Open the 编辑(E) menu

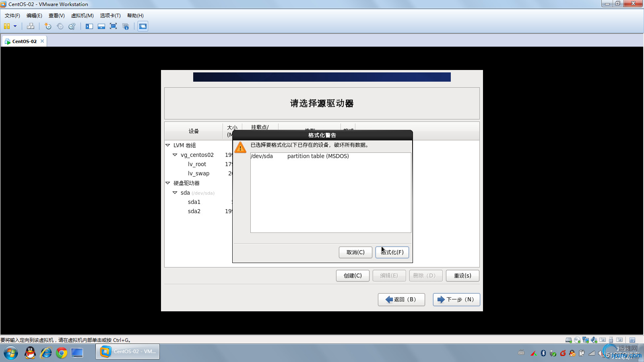point(34,15)
